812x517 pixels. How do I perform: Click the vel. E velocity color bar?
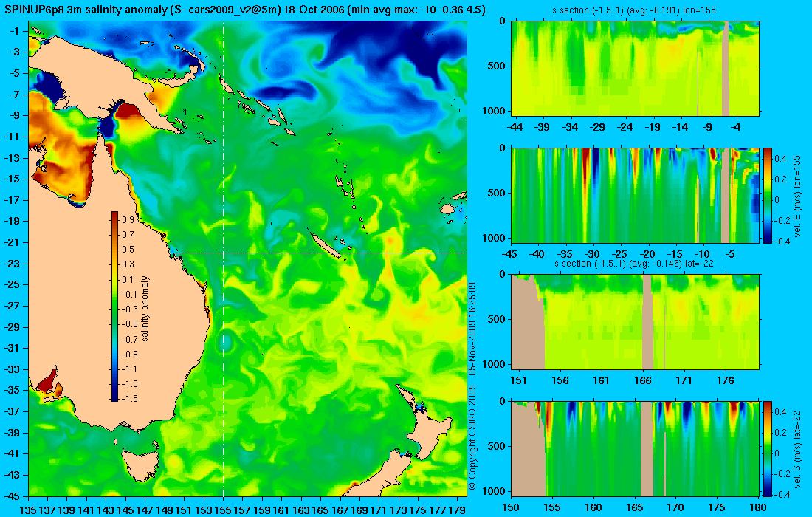[767, 195]
